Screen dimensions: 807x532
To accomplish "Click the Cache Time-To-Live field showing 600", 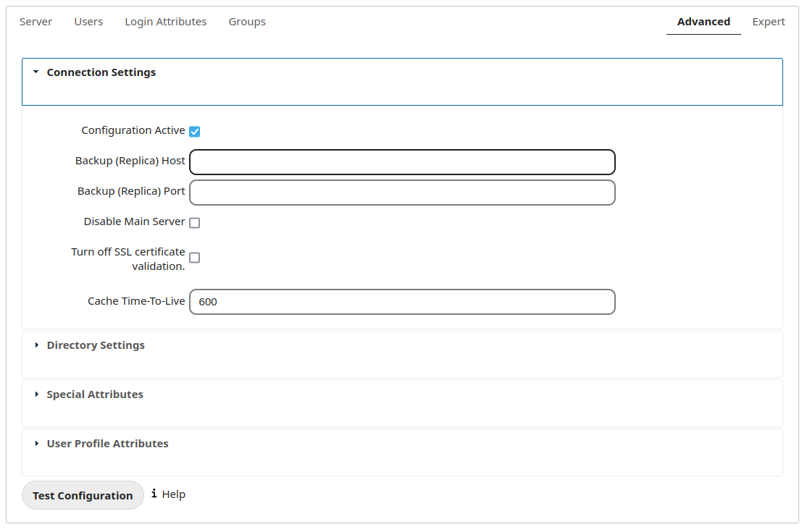I will pos(402,301).
